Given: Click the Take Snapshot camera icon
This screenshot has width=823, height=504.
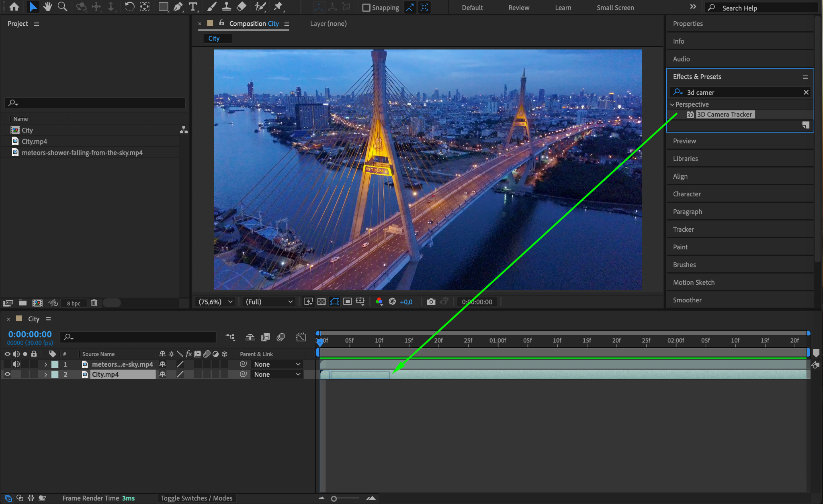Looking at the screenshot, I should [x=431, y=302].
